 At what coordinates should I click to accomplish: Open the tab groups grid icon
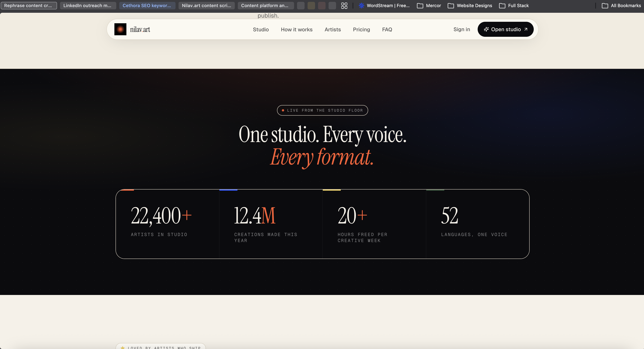point(344,5)
